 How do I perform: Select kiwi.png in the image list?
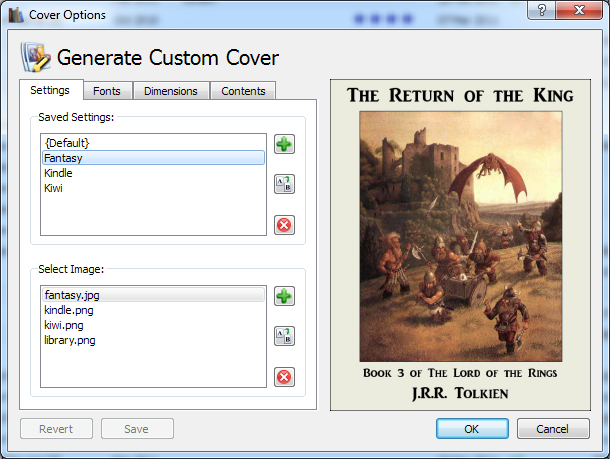[153, 325]
